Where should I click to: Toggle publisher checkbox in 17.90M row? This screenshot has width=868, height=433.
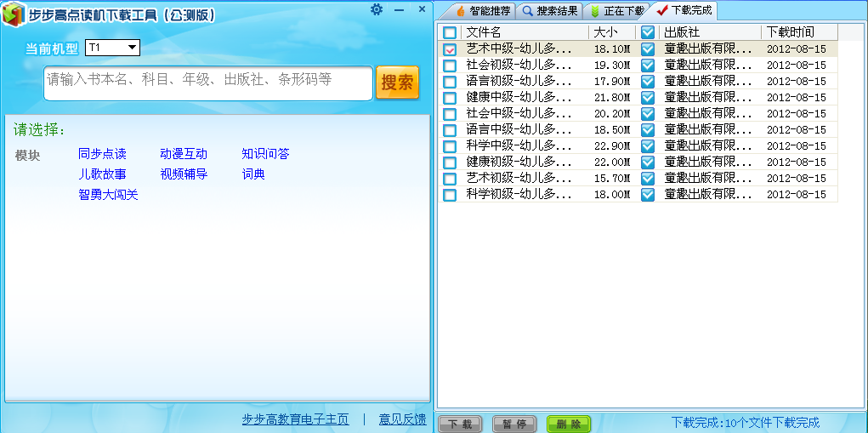(648, 82)
